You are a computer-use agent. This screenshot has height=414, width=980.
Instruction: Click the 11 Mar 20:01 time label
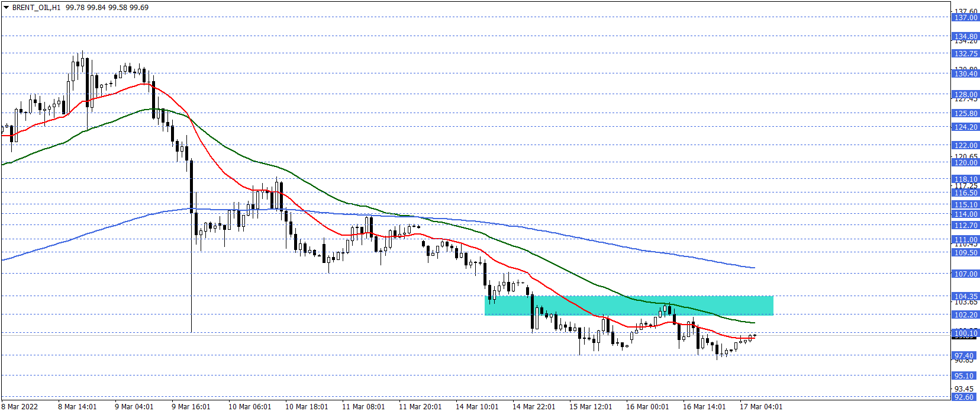pyautogui.click(x=420, y=407)
